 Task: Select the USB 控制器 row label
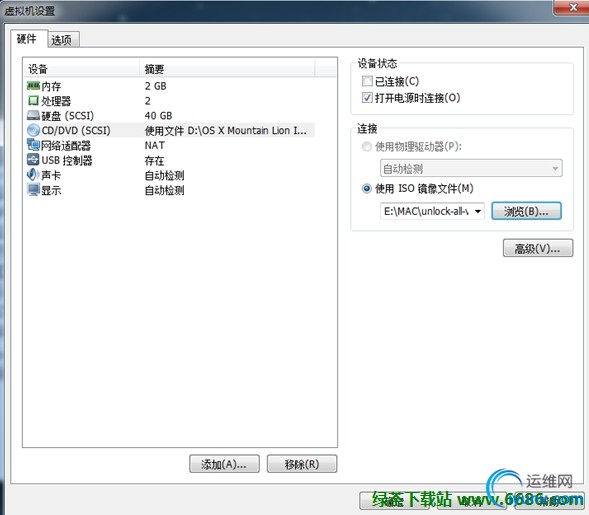[67, 160]
